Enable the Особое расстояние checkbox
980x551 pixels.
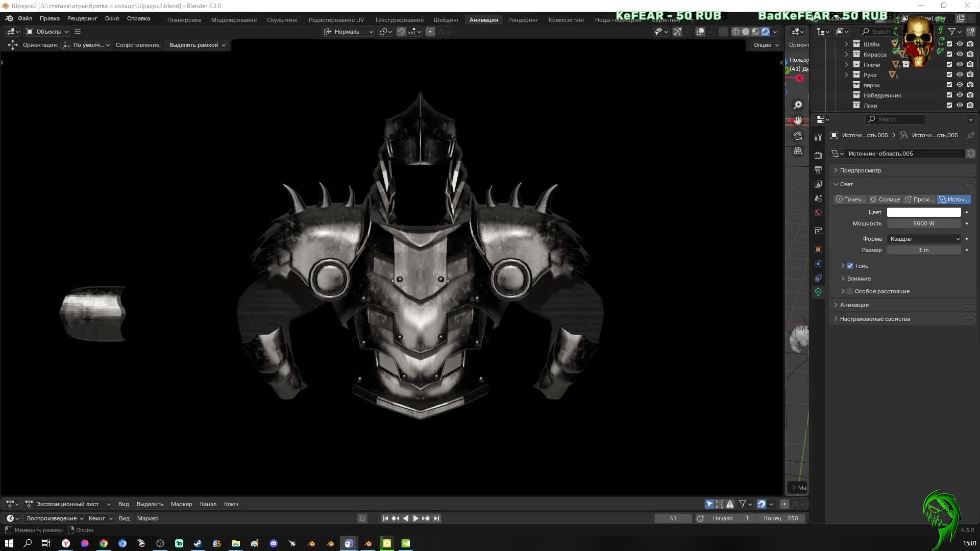click(850, 291)
